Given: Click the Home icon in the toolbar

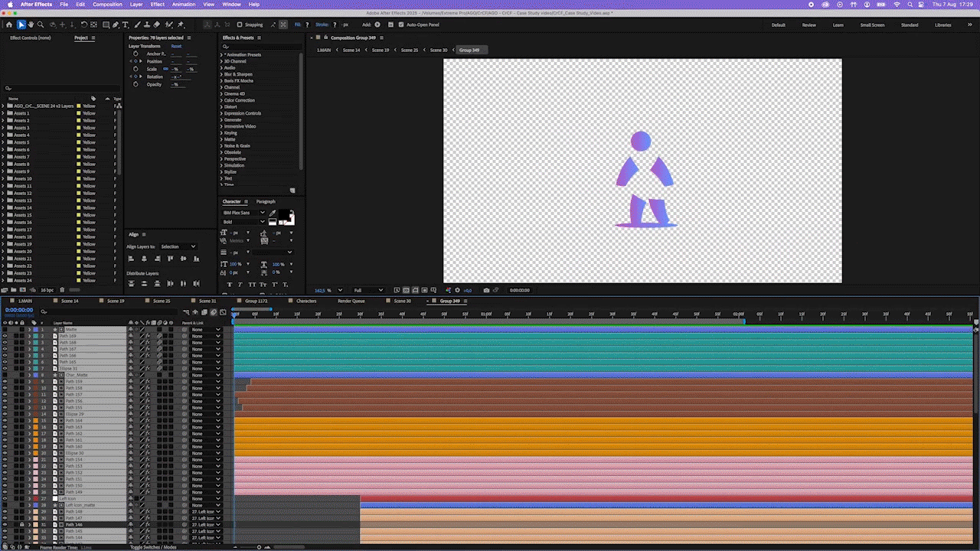Looking at the screenshot, I should point(8,24).
